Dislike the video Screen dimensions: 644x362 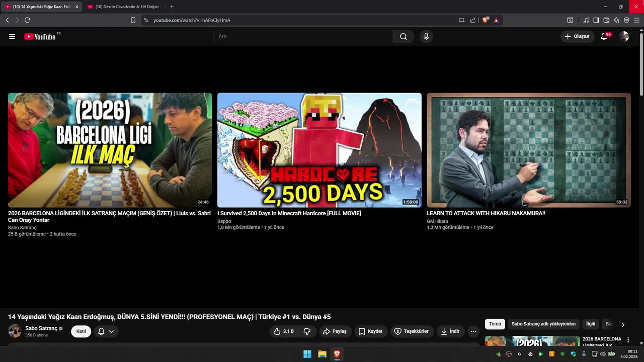307,331
